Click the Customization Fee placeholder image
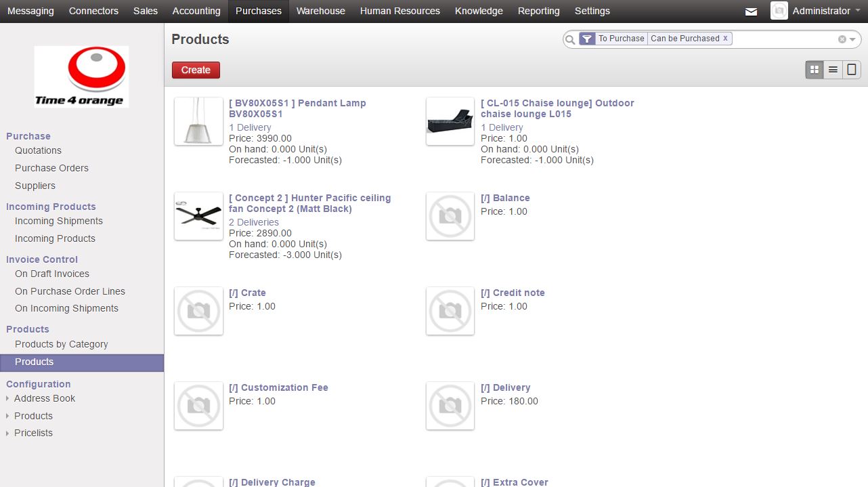Image resolution: width=868 pixels, height=487 pixels. [x=198, y=406]
